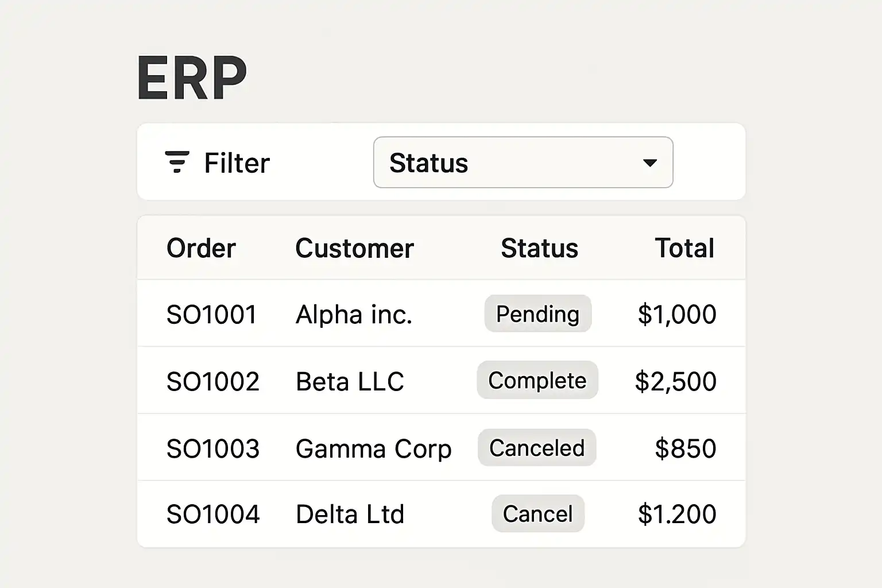The image size is (882, 588).
Task: Click the $2,500 total for Beta LLC
Action: tap(675, 381)
